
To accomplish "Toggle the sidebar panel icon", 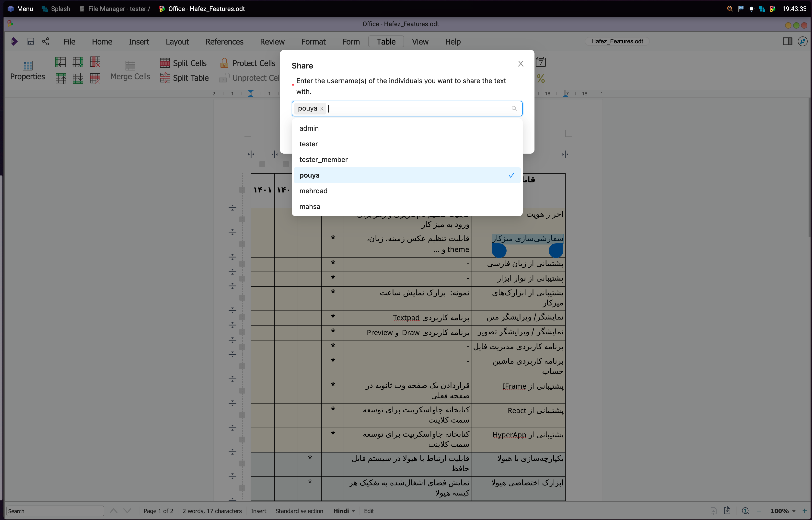I will click(787, 42).
